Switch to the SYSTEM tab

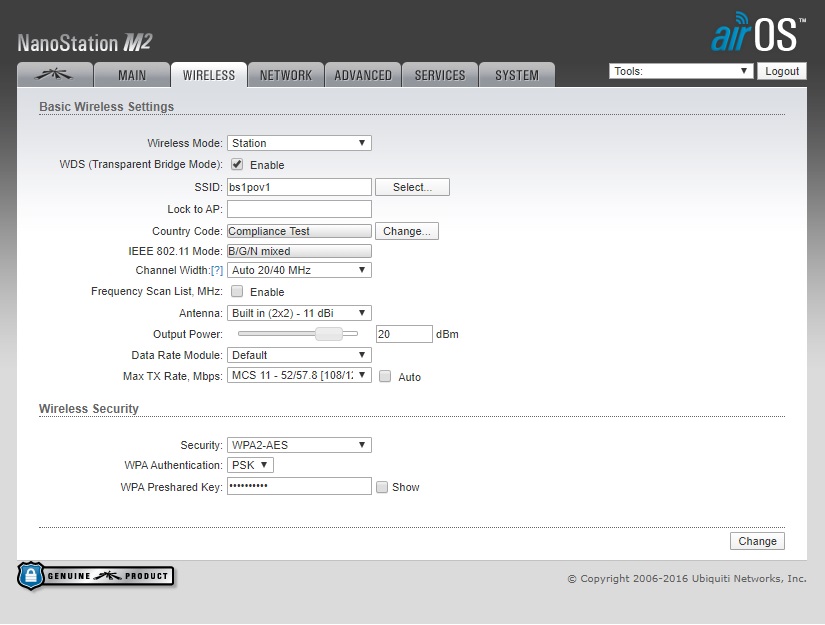tap(517, 75)
